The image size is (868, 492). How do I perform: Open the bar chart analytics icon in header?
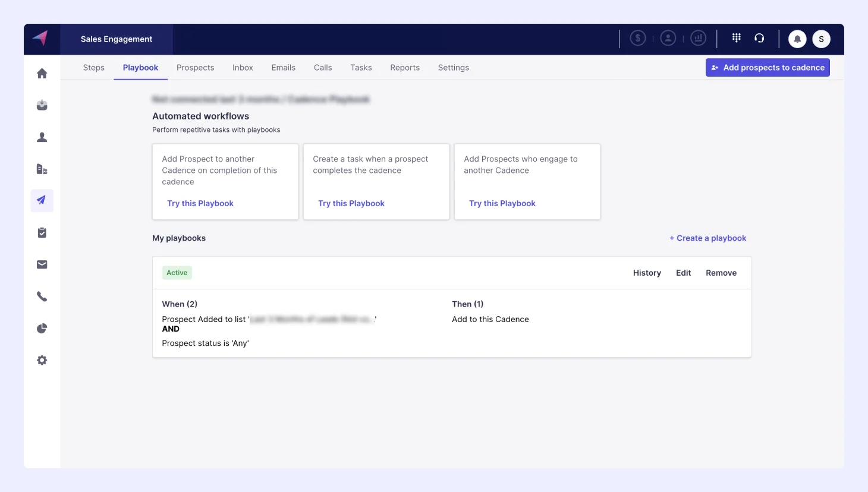pos(698,37)
